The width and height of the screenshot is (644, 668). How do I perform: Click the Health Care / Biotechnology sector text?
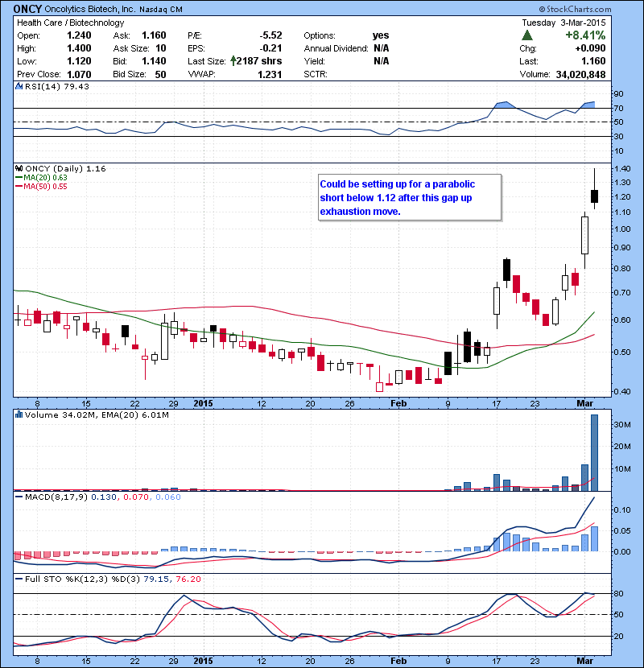70,23
